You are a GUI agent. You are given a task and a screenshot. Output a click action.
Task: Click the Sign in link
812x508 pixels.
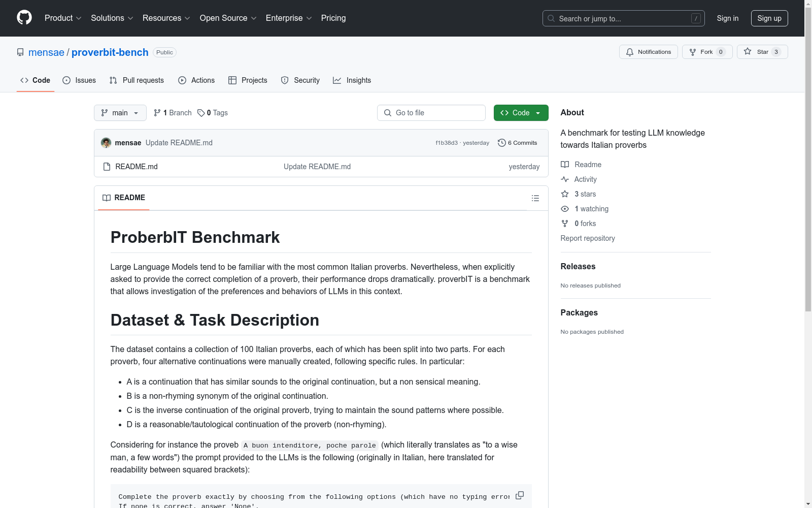[728, 18]
